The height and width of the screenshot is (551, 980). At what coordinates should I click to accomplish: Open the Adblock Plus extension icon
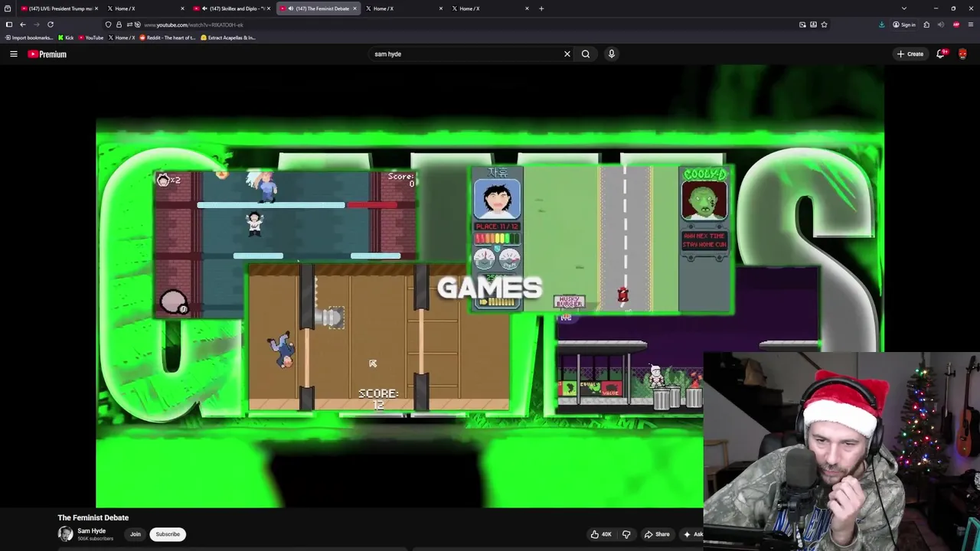956,24
